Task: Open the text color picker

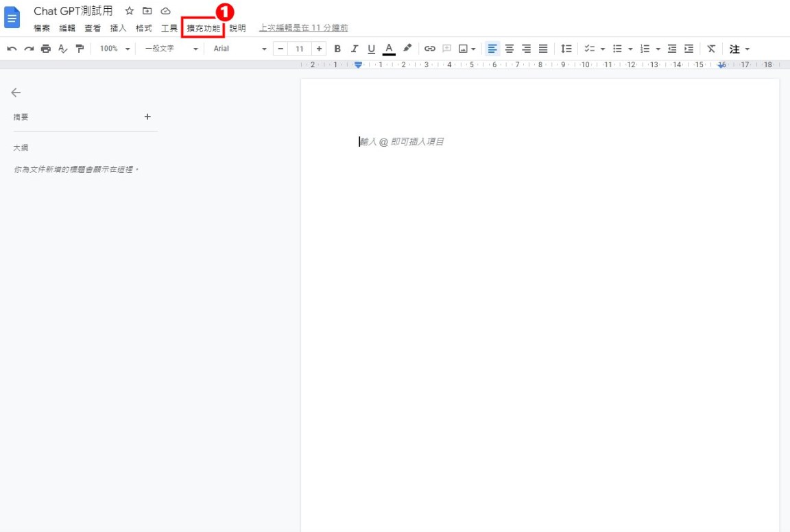Action: pyautogui.click(x=389, y=49)
